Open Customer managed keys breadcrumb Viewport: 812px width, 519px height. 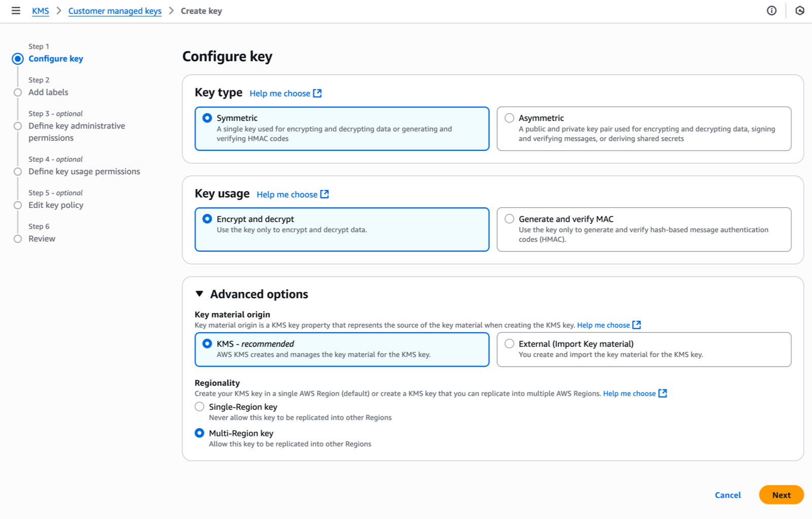tap(115, 11)
